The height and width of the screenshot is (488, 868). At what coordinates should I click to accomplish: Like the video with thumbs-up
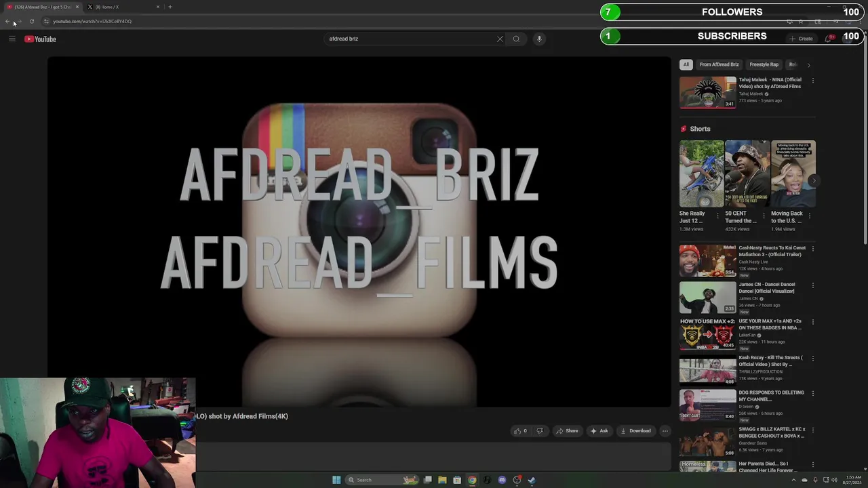(520, 431)
